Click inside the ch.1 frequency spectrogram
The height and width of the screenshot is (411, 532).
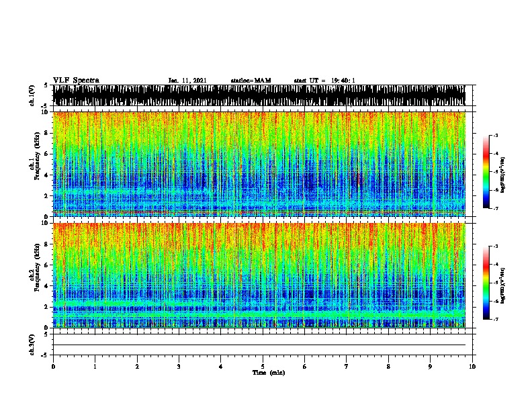(259, 164)
